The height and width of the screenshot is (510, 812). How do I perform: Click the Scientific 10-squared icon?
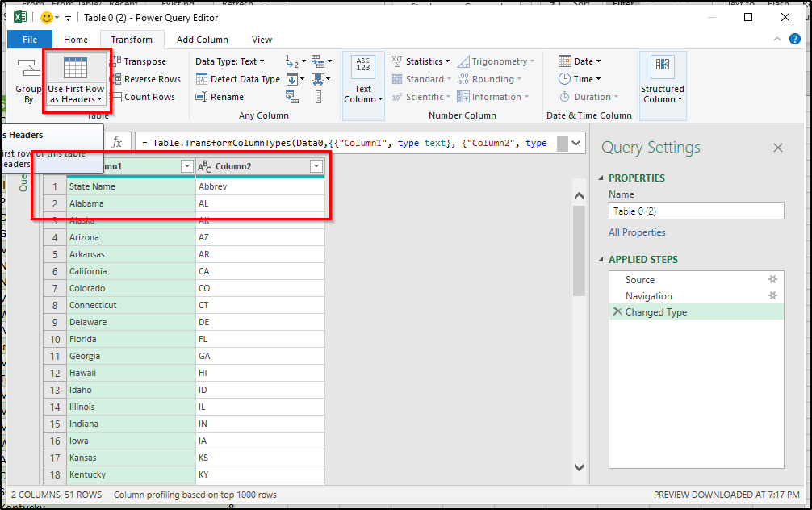[x=396, y=97]
